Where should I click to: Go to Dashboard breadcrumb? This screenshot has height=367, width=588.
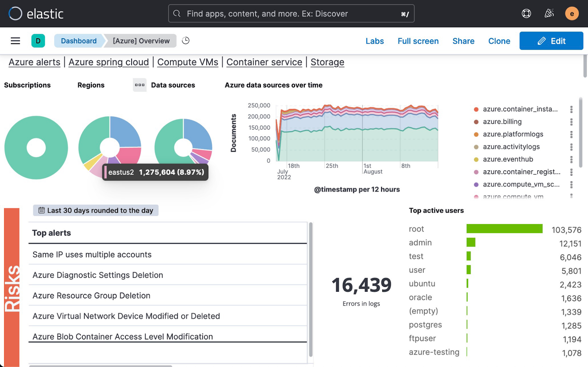pos(79,41)
